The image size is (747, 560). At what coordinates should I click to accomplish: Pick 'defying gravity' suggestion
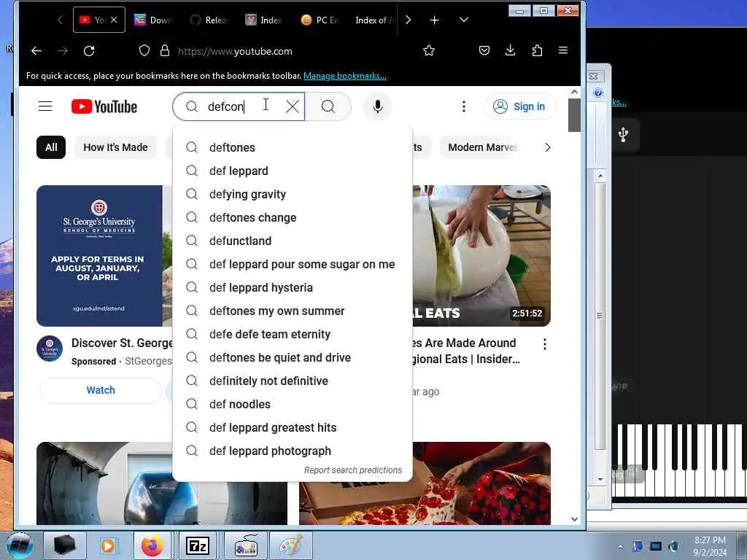click(293, 194)
